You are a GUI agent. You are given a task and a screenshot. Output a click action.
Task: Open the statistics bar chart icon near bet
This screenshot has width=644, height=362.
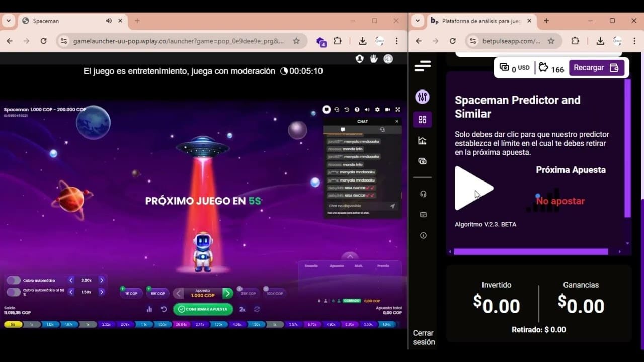point(149,309)
